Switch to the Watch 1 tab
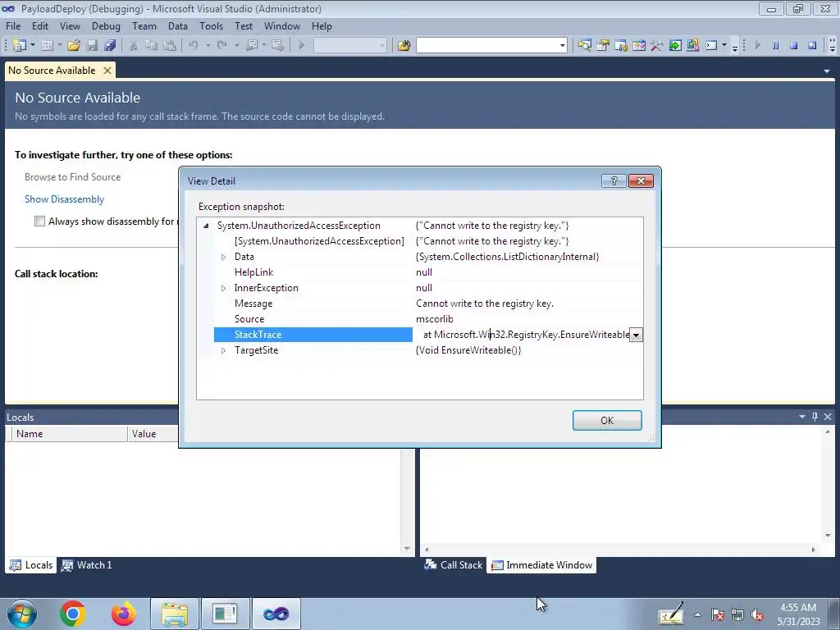The height and width of the screenshot is (630, 840). pos(86,565)
